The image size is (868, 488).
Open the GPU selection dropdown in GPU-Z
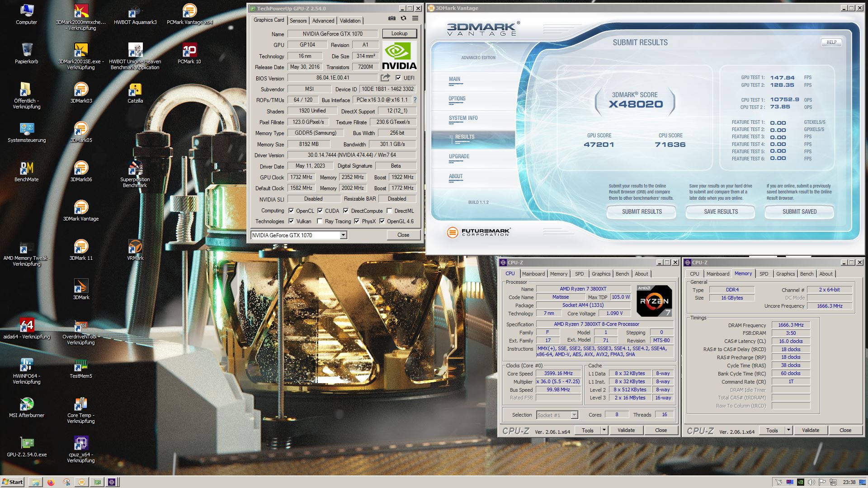[343, 235]
